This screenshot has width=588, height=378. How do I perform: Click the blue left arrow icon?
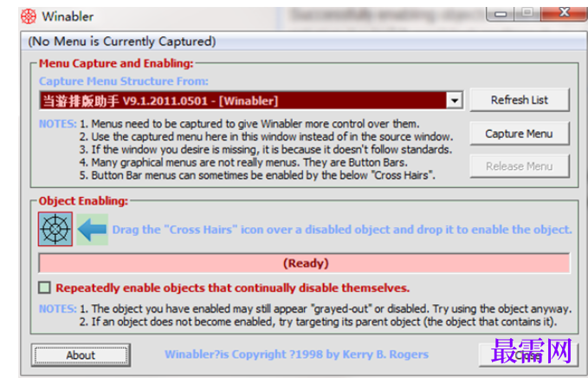coord(93,230)
